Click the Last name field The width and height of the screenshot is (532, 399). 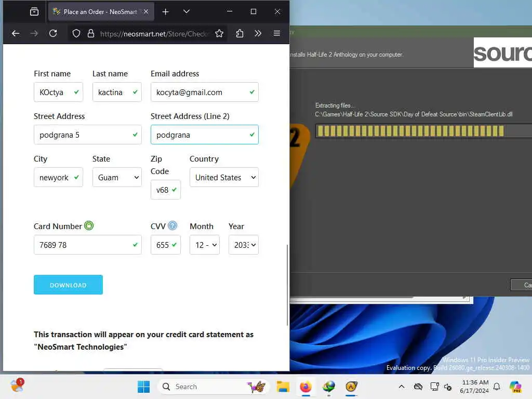coord(117,92)
